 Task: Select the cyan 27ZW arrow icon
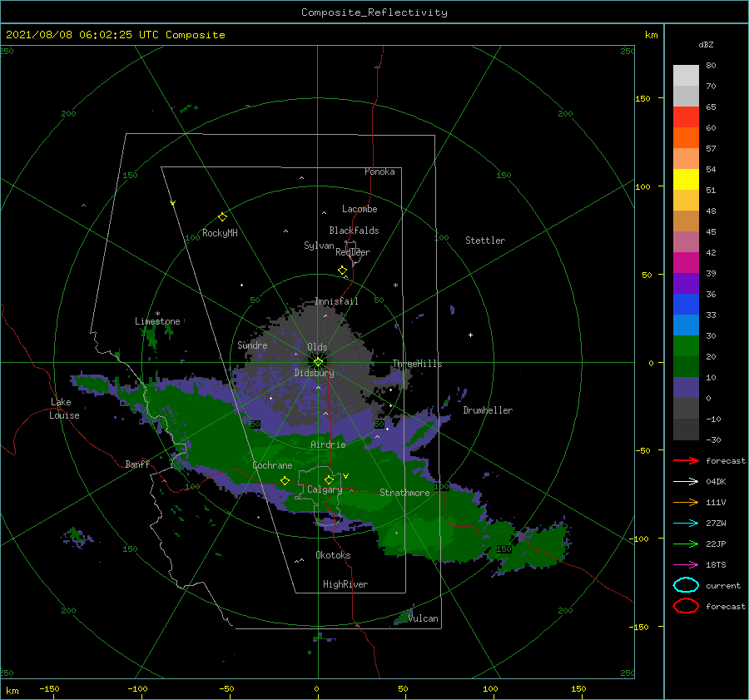pos(686,524)
